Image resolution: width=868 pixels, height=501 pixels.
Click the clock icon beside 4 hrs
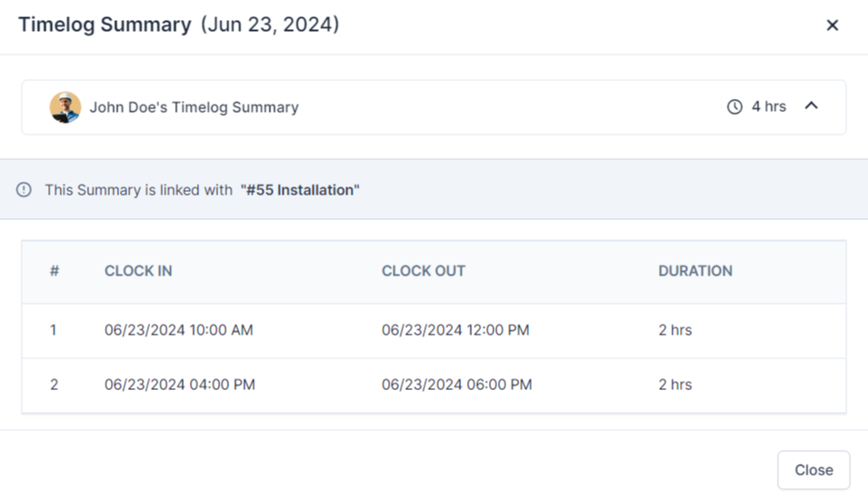(734, 107)
